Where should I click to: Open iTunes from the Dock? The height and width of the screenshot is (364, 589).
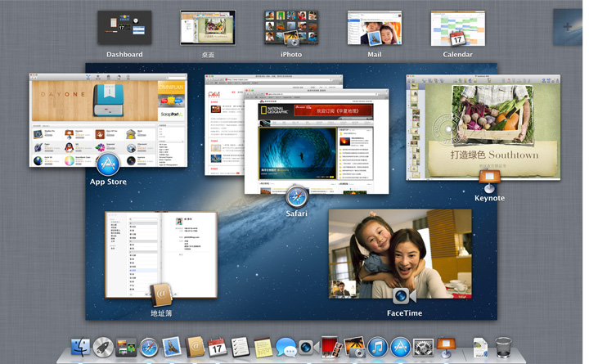point(377,347)
